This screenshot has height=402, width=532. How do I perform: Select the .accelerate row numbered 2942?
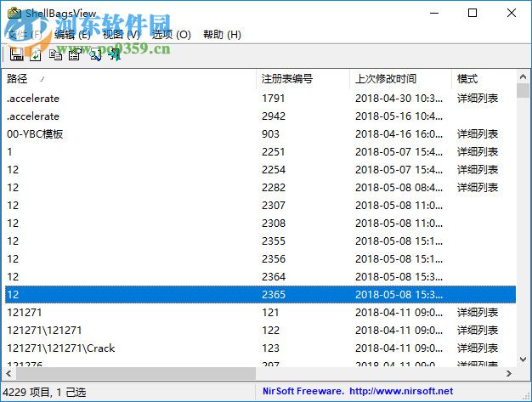point(261,116)
